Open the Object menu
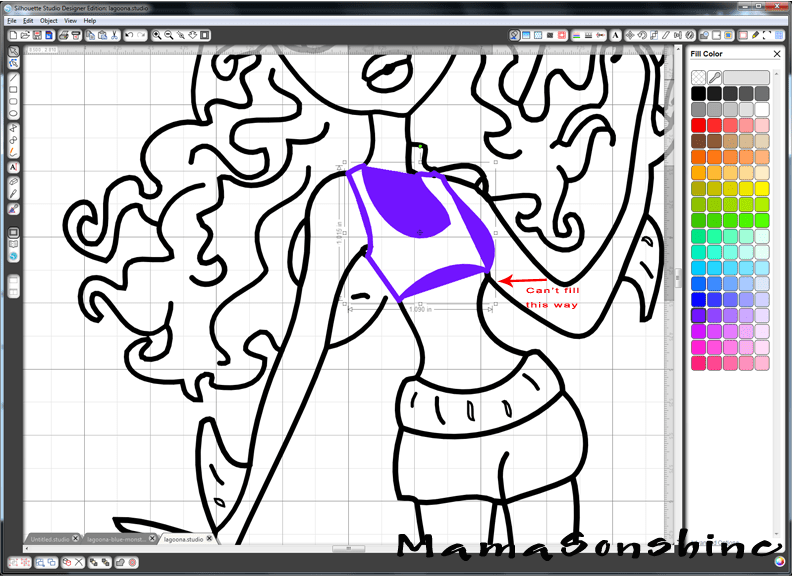792x576 pixels. pos(48,20)
